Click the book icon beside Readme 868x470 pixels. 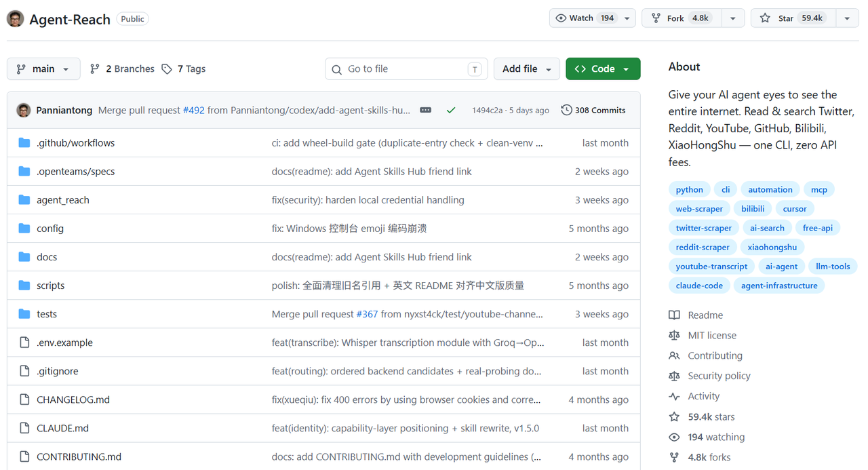[x=674, y=315]
